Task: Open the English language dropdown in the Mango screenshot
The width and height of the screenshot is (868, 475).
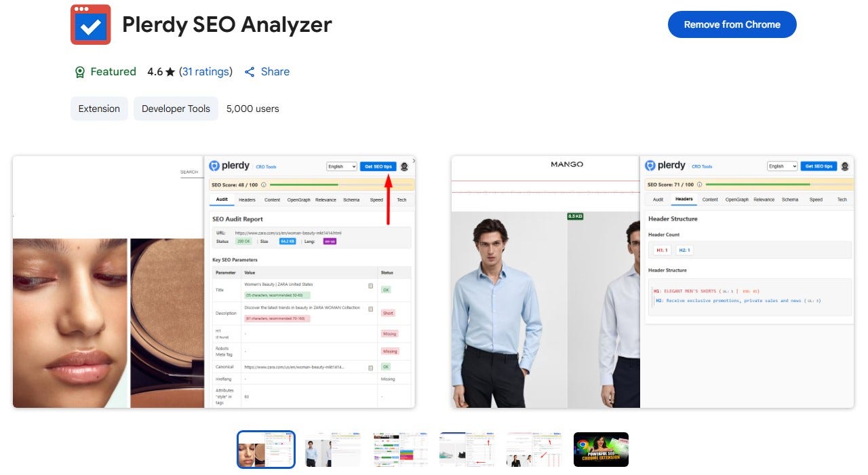Action: [782, 166]
